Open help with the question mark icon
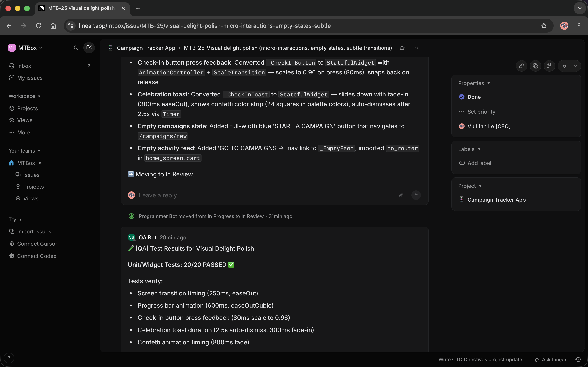Screen dimensions: 588x367 [x=9, y=358]
